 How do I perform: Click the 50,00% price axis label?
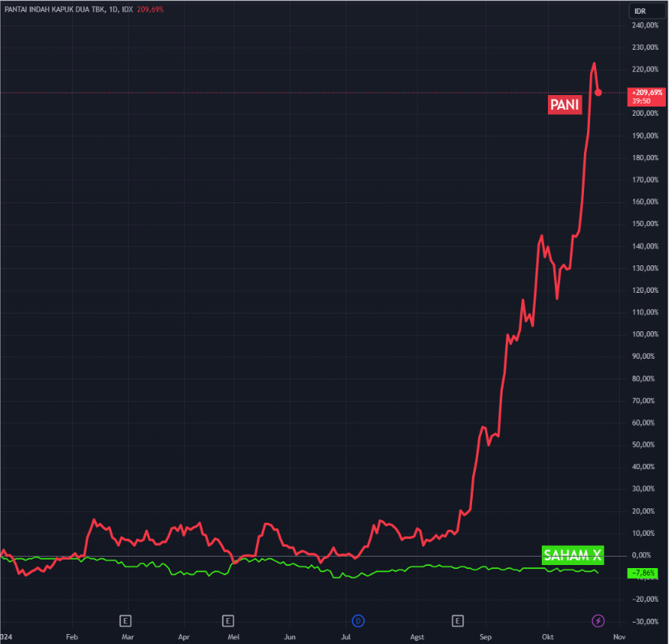pyautogui.click(x=644, y=445)
